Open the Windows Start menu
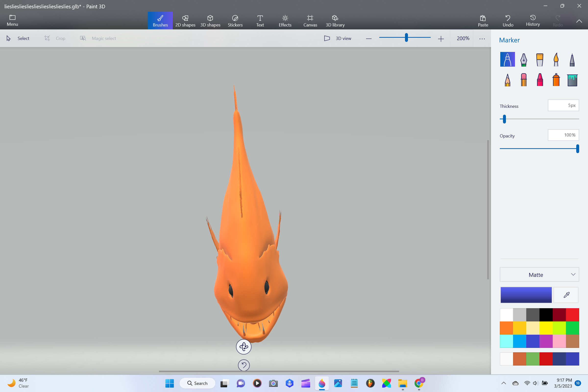The image size is (588, 392). [x=170, y=383]
